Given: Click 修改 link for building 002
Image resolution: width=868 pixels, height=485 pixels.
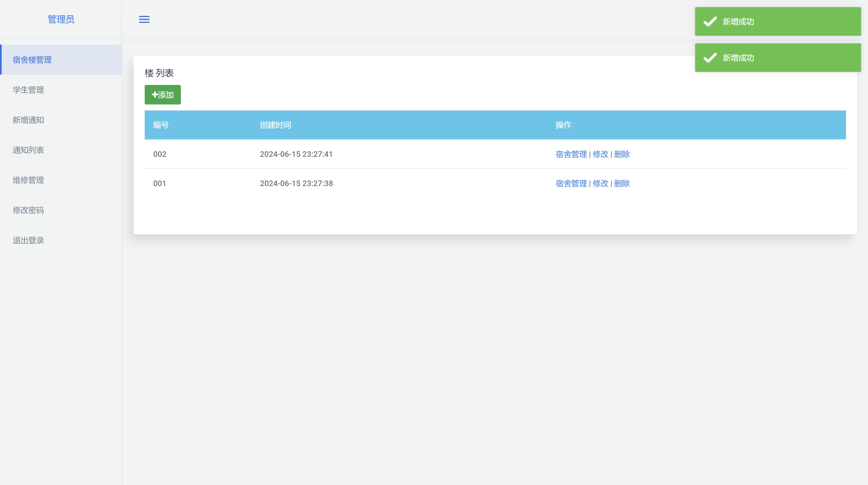Looking at the screenshot, I should click(601, 154).
